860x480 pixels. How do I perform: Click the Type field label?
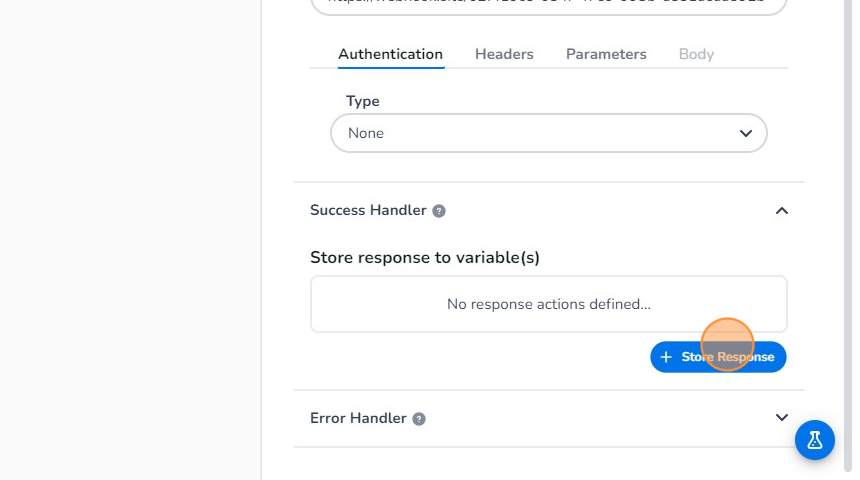[x=363, y=101]
